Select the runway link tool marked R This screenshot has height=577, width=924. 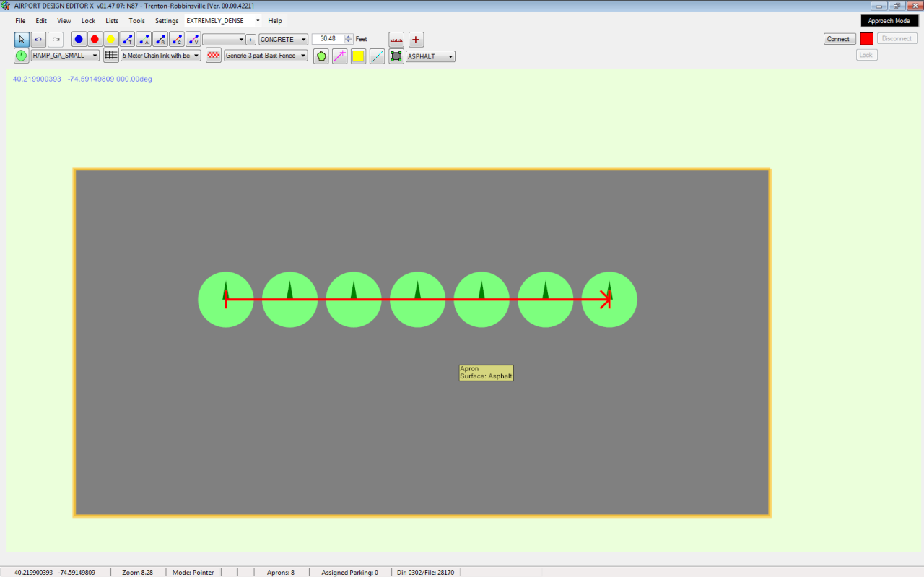[x=160, y=39]
